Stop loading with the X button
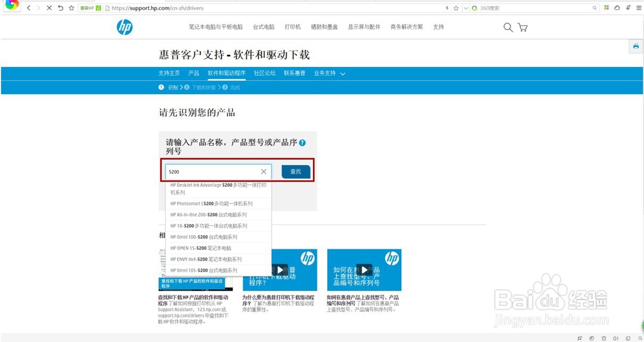644x342 pixels. (50, 8)
